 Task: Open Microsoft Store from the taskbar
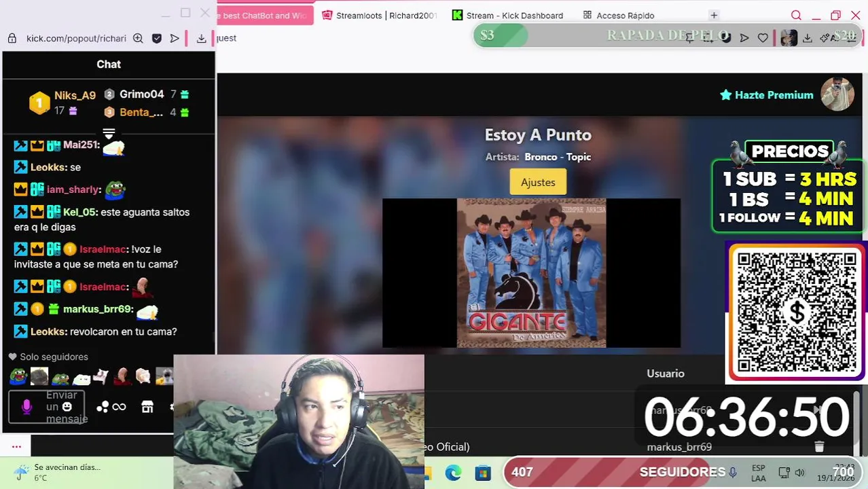483,473
